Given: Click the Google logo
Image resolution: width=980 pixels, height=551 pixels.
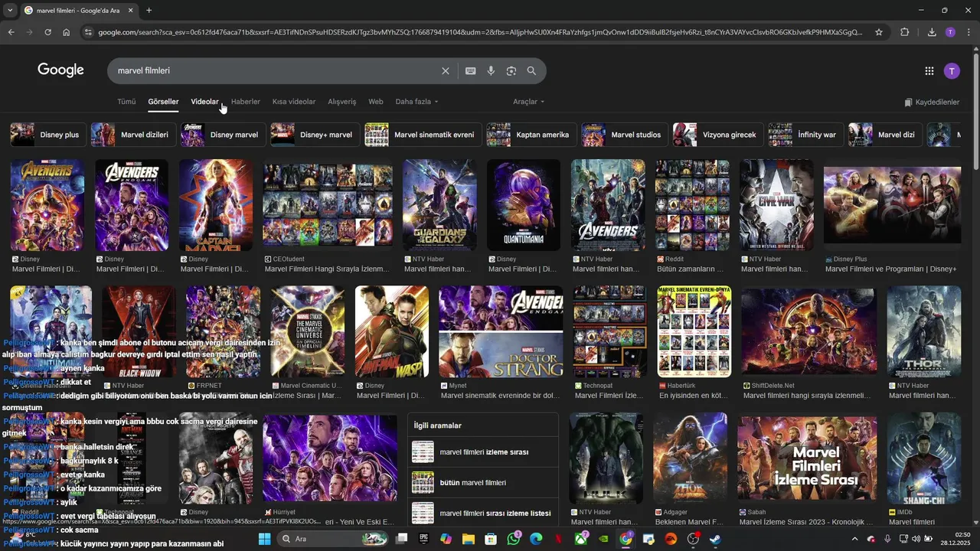Looking at the screenshot, I should coord(60,70).
